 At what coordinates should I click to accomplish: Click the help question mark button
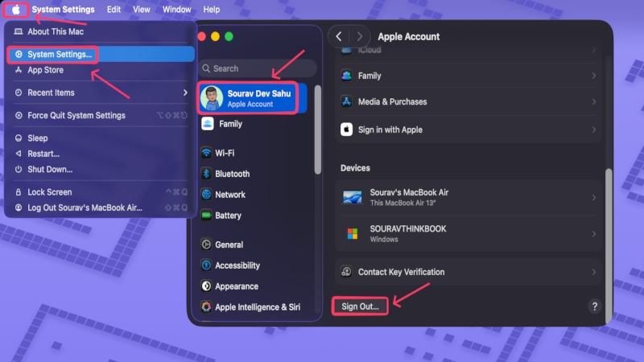594,306
